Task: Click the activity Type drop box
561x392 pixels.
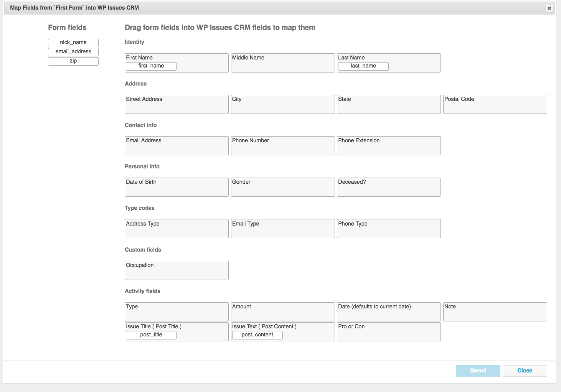Action: [177, 312]
